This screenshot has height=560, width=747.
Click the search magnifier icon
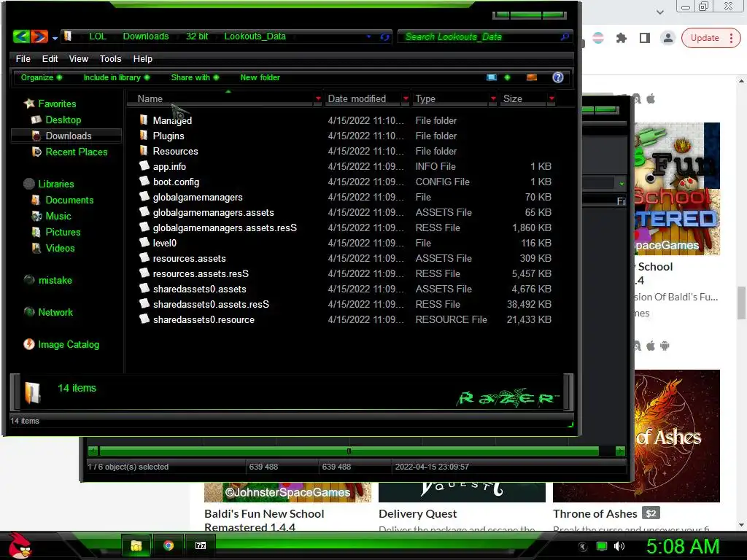pyautogui.click(x=565, y=36)
